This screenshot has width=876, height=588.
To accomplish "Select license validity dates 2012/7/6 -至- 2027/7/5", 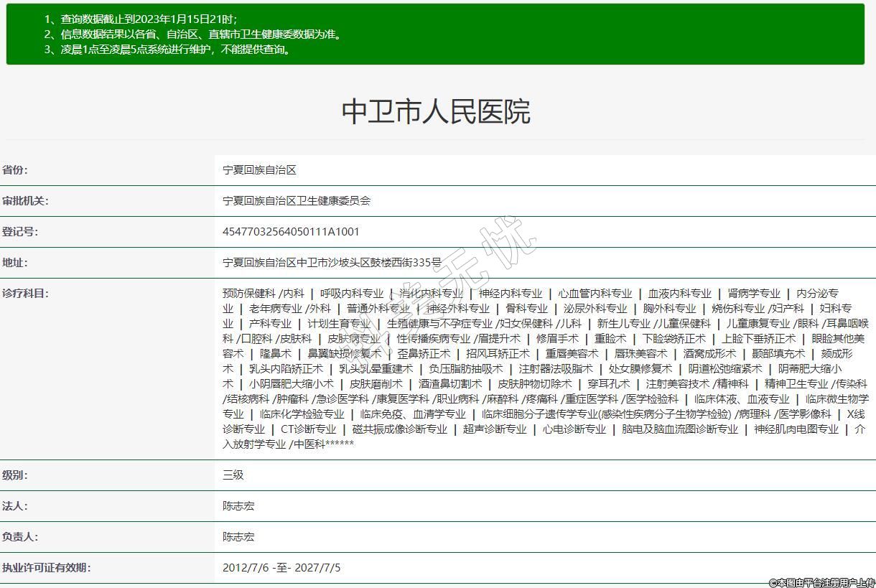I will pyautogui.click(x=281, y=568).
